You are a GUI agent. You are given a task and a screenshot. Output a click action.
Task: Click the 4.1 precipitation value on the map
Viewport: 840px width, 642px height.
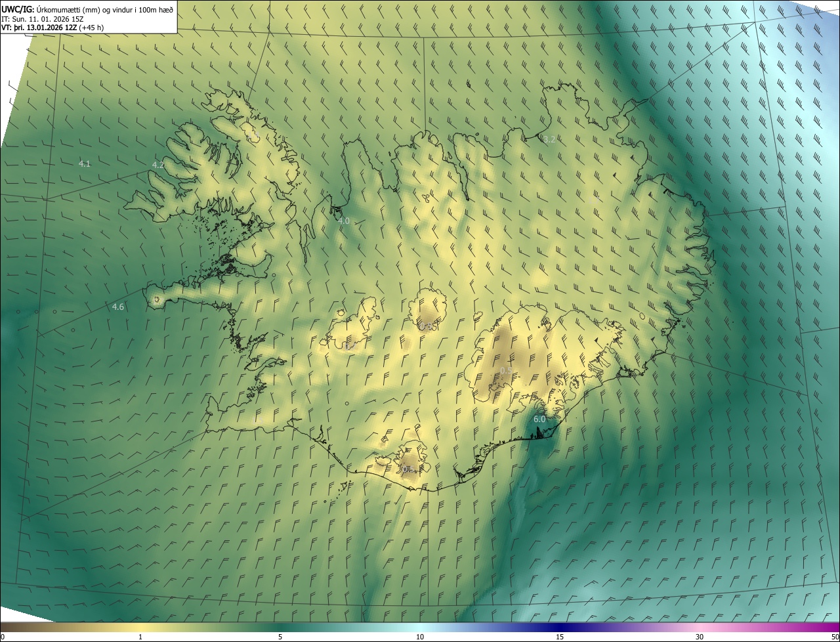point(85,164)
